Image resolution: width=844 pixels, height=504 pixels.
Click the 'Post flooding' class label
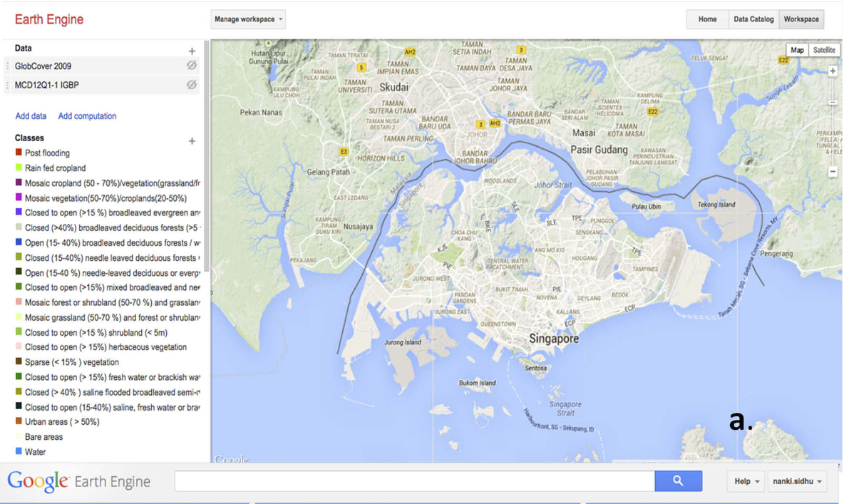[x=47, y=153]
